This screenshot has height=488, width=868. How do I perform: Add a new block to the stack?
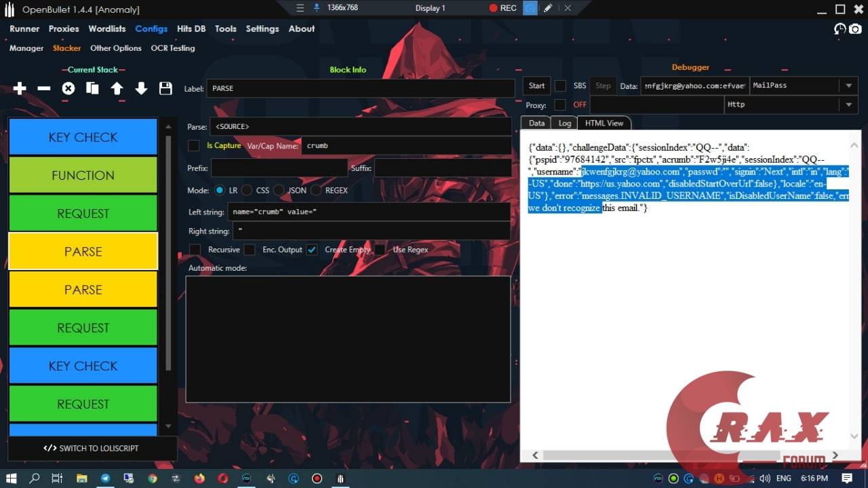[20, 88]
